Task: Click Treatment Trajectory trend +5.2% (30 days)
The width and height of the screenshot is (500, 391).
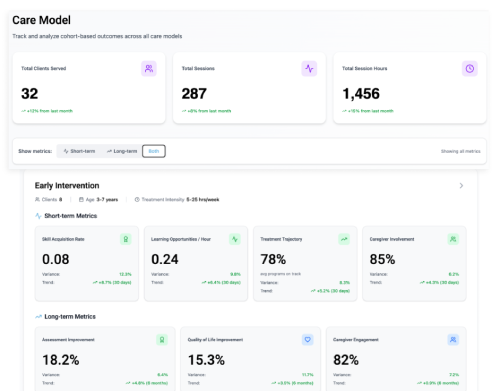Action: pyautogui.click(x=331, y=291)
